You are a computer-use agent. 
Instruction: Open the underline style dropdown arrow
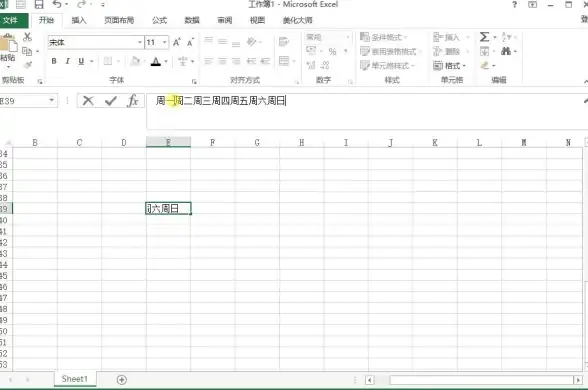[92, 61]
